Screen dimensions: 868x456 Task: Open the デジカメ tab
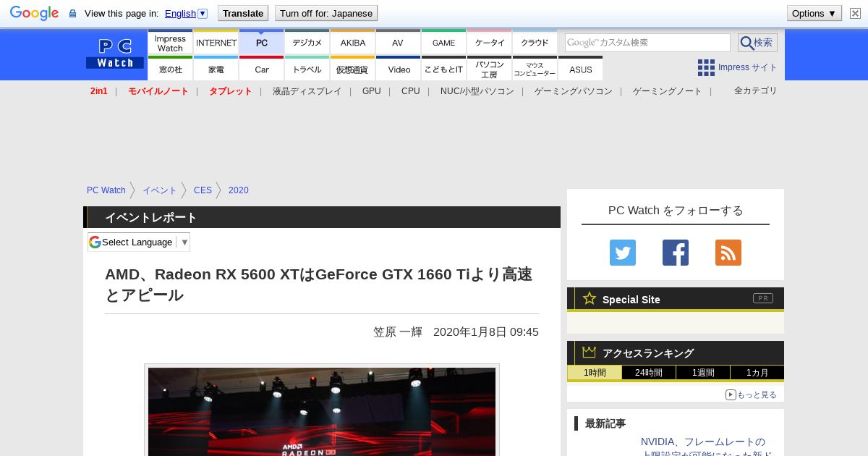coord(307,43)
